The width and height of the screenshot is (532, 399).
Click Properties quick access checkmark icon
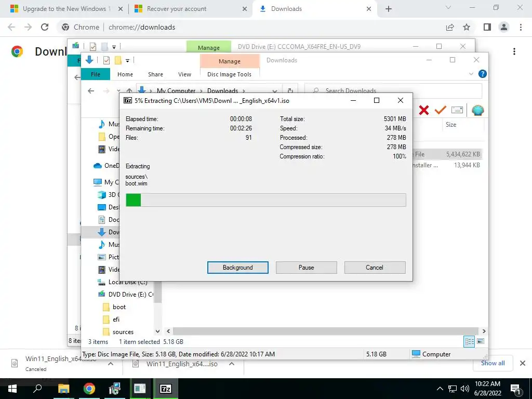[x=106, y=60]
